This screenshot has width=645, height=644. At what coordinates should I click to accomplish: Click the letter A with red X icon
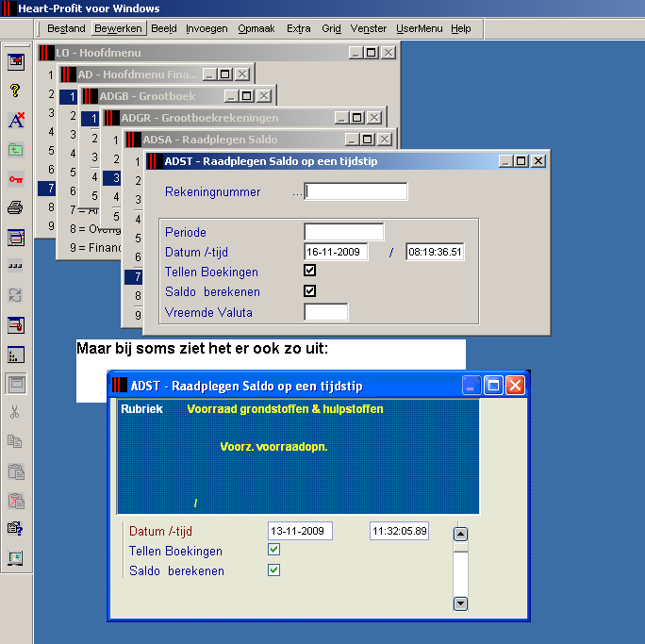16,120
